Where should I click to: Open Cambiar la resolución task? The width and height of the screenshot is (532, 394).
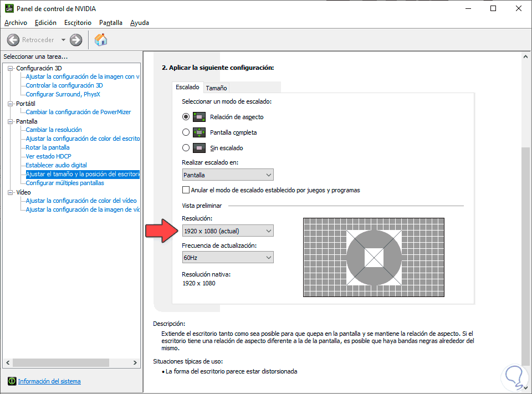(x=54, y=130)
